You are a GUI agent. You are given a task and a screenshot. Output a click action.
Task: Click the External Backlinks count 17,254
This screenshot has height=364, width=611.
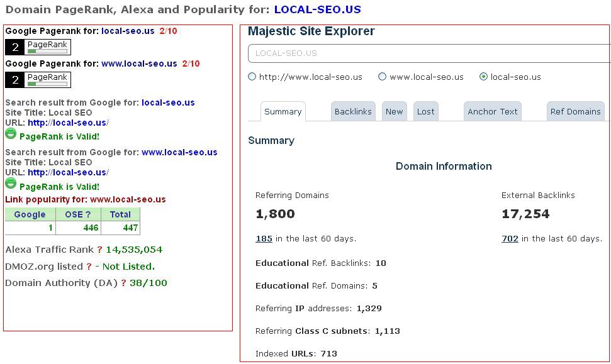(x=525, y=214)
